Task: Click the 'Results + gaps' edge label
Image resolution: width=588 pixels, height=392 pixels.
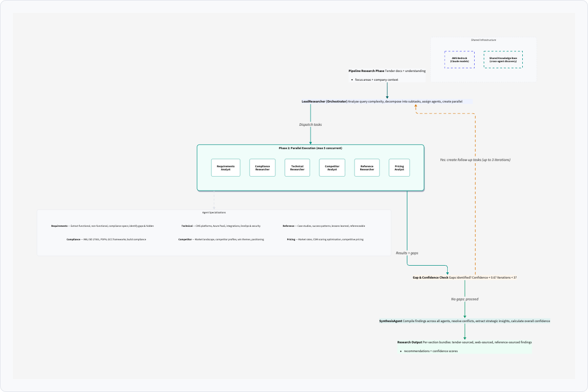Action: tap(407, 253)
